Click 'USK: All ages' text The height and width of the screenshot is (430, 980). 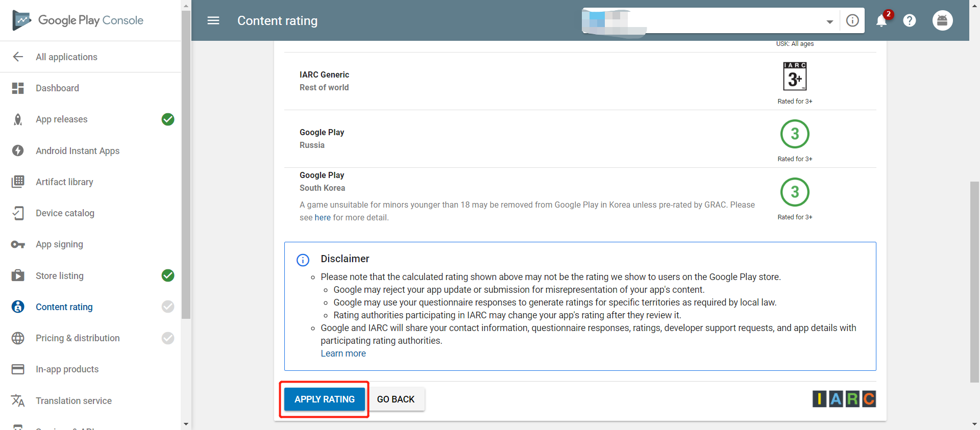[795, 44]
